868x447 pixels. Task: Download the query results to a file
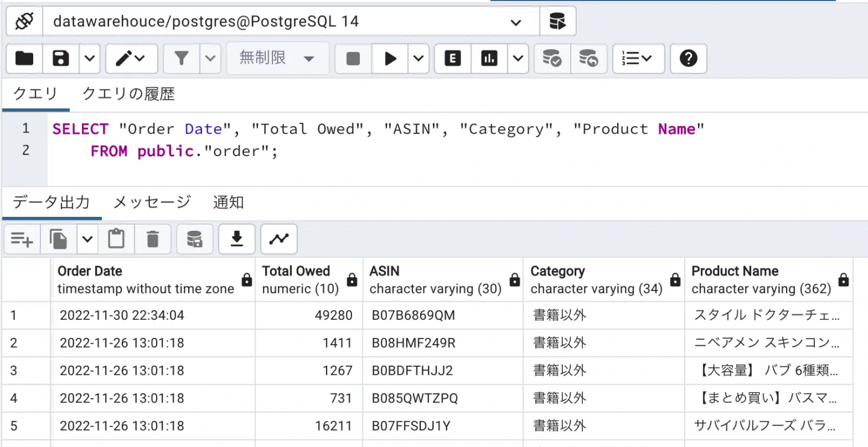click(x=236, y=239)
